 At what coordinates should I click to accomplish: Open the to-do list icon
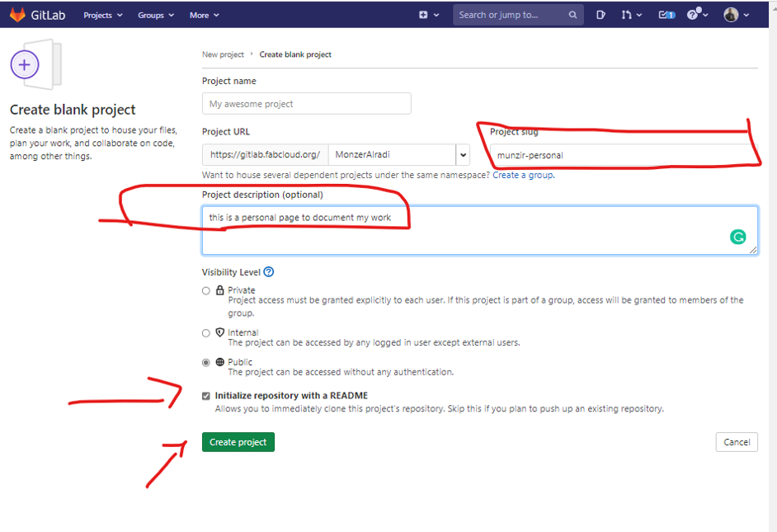tap(666, 15)
